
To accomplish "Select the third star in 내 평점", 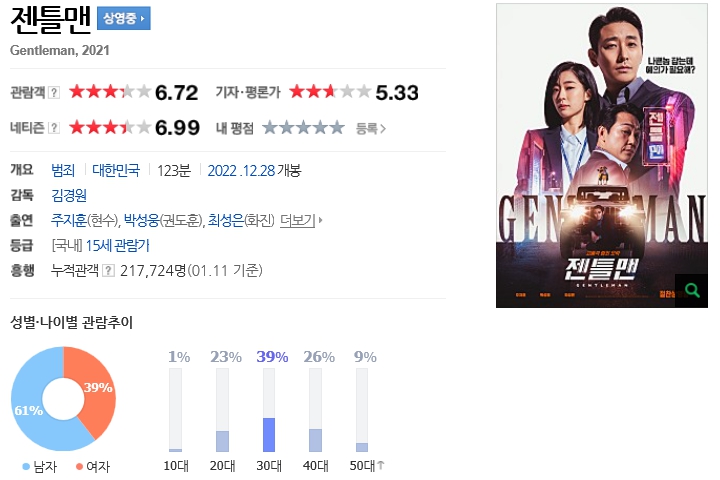I will click(303, 128).
